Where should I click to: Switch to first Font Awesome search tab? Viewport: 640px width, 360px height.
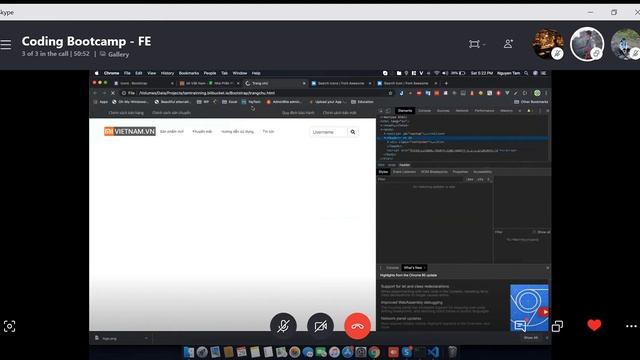point(341,83)
